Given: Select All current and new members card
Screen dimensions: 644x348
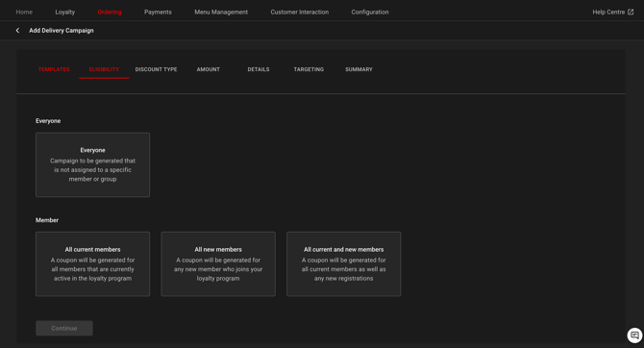Looking at the screenshot, I should pos(344,263).
